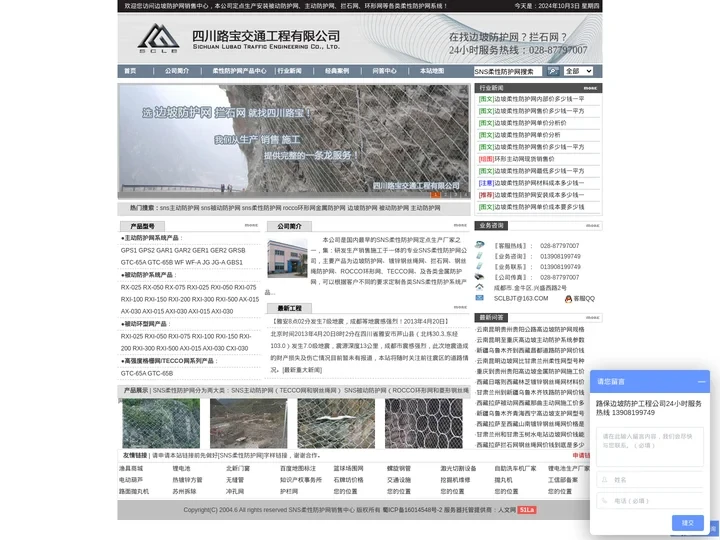The image size is (720, 540).
Task: Click the 客服热线 telephone icon
Action: [x=479, y=245]
